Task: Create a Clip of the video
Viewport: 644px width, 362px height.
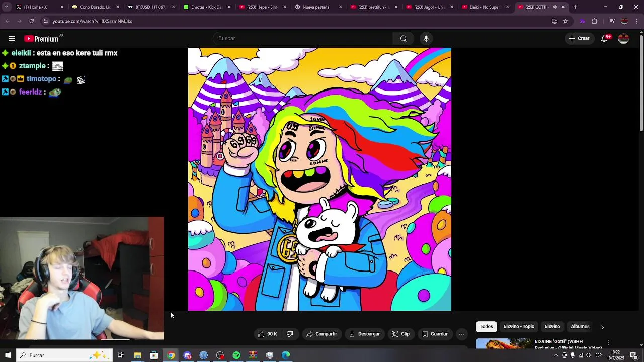Action: click(401, 334)
